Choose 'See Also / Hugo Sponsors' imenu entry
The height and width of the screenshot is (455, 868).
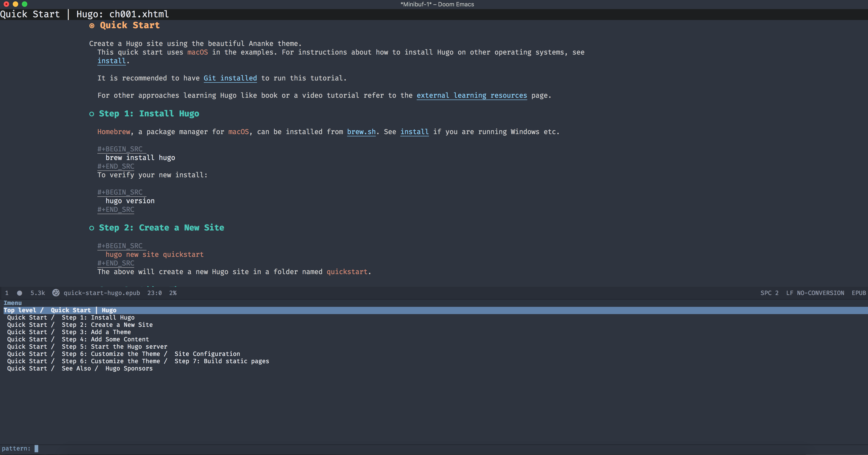(x=107, y=368)
